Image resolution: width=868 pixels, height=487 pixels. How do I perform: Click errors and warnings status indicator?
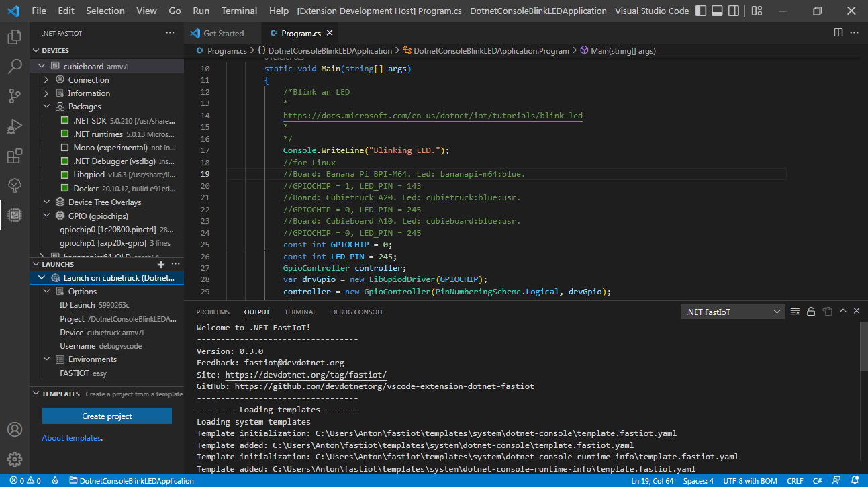[26, 481]
